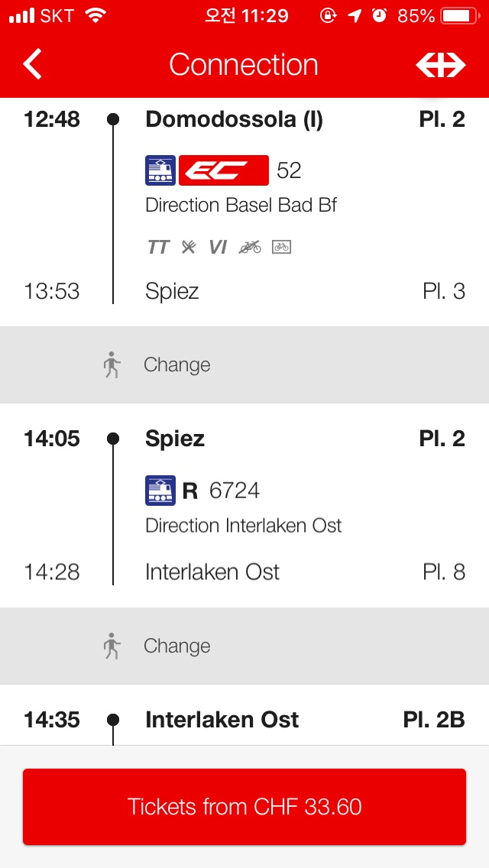
Task: Tap the EC train type badge
Action: [223, 170]
